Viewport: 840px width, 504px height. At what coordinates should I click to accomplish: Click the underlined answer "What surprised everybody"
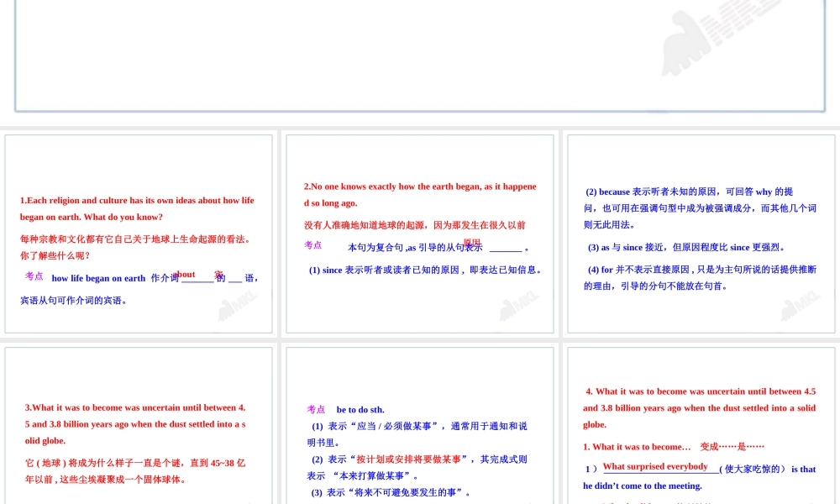(x=655, y=467)
